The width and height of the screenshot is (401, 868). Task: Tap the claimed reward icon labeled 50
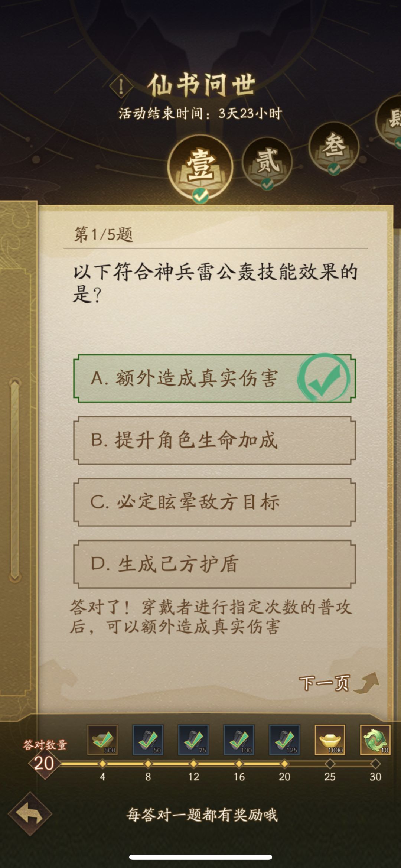[148, 739]
